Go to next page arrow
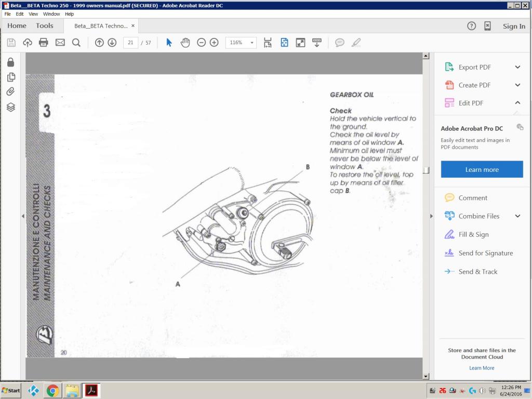 [x=112, y=43]
